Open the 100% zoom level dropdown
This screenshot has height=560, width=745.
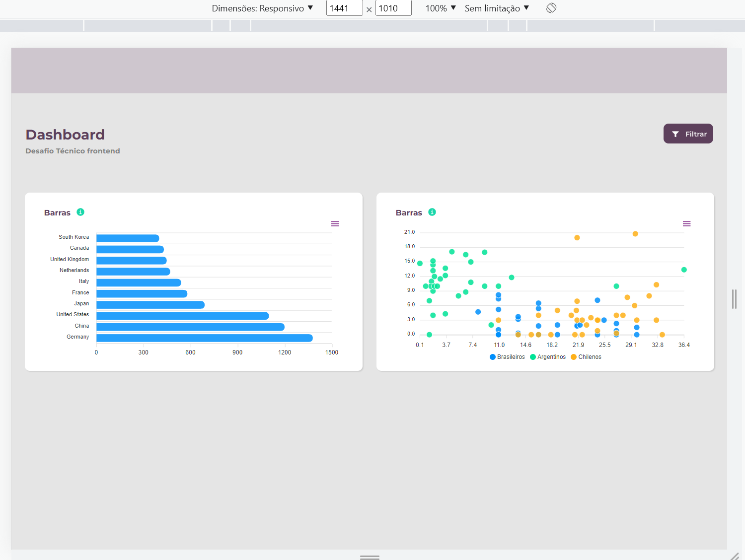[440, 8]
